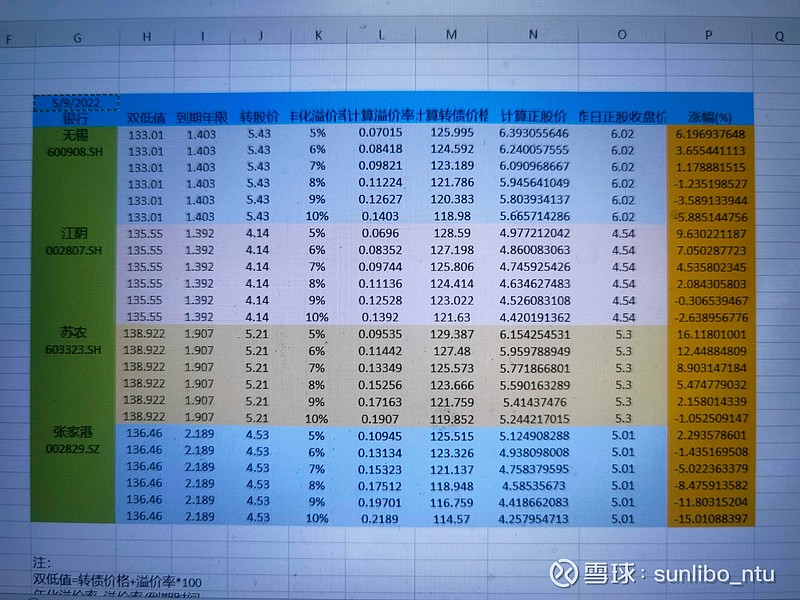
Task: Click cell with value -3.589133944
Action: coord(711,201)
